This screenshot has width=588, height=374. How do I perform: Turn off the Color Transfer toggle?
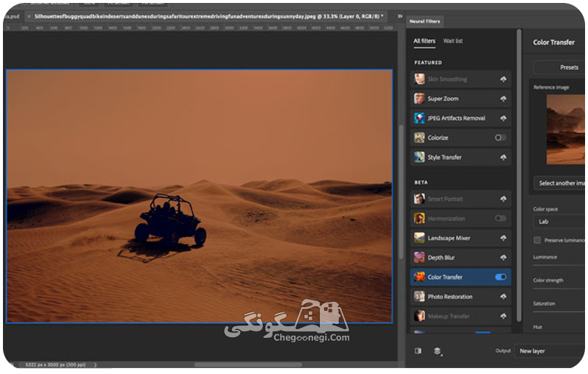click(500, 277)
